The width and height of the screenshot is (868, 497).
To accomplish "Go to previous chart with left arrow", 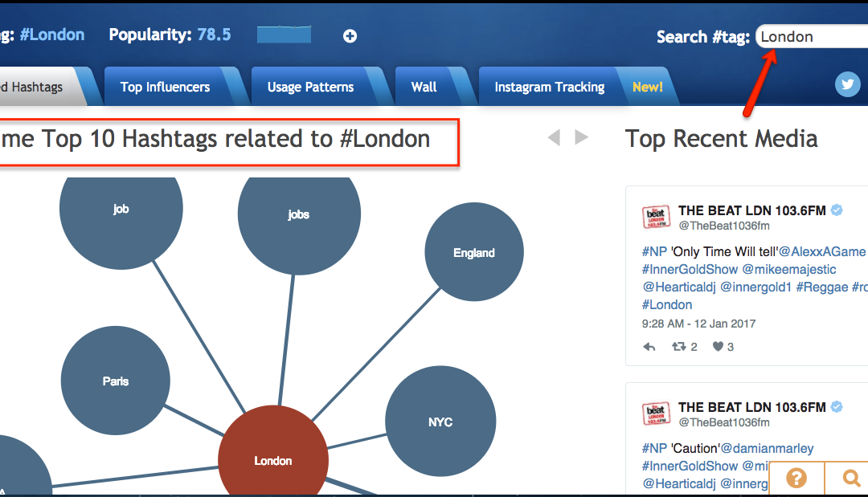I will click(x=554, y=137).
